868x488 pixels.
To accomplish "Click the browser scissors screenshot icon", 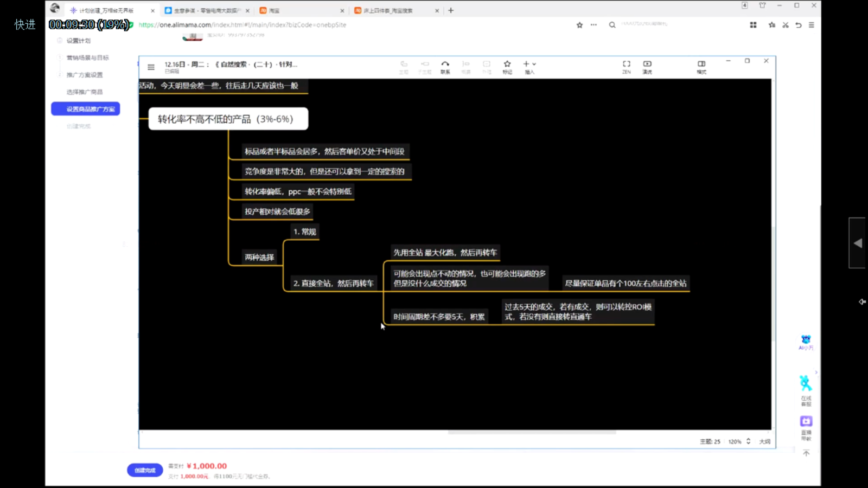I will [x=785, y=25].
